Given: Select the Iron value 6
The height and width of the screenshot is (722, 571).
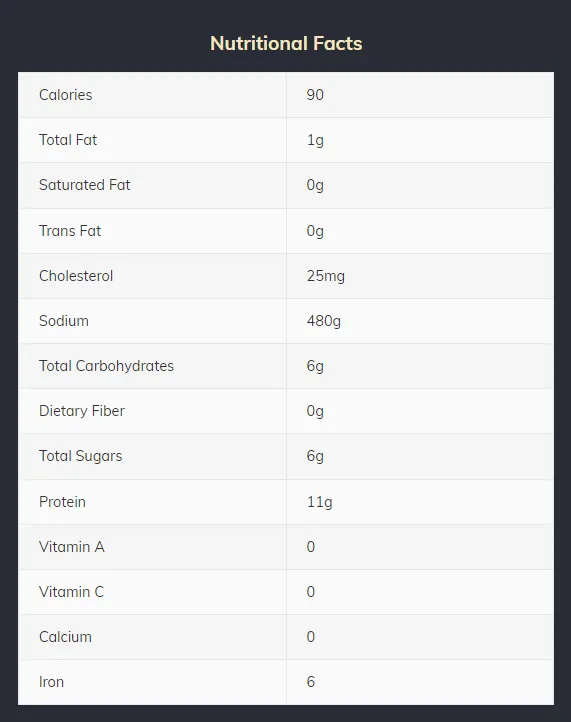Looking at the screenshot, I should (311, 682).
